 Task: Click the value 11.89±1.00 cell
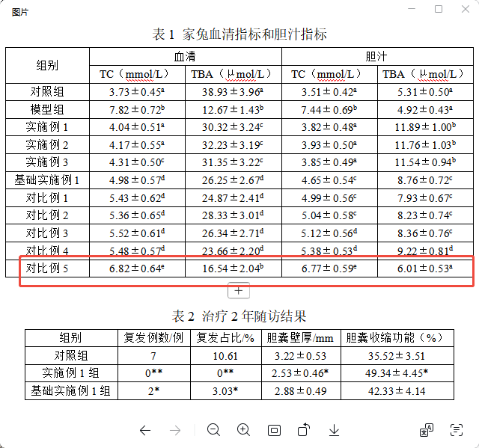(425, 127)
